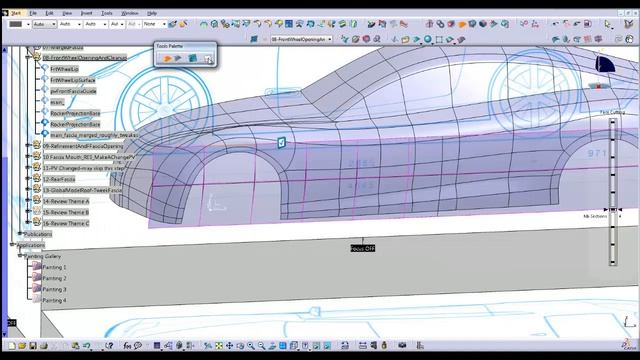Click the Nb Sections slider handle
640x360 pixels.
[x=613, y=209]
